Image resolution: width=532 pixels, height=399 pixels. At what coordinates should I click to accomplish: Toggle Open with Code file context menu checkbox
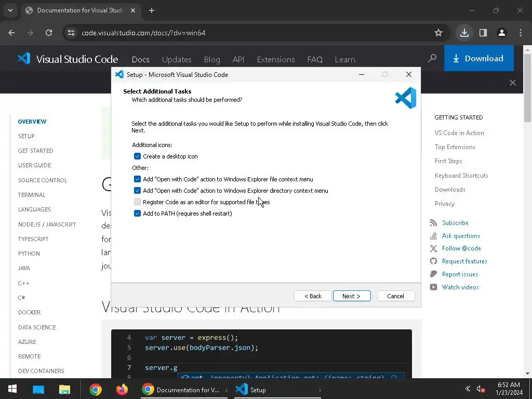(x=137, y=179)
